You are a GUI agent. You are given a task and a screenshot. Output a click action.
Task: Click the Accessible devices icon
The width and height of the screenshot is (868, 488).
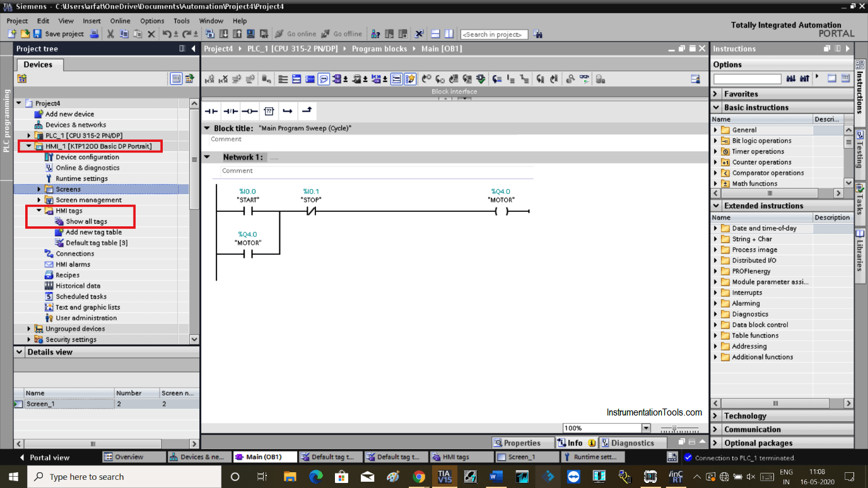(x=375, y=33)
